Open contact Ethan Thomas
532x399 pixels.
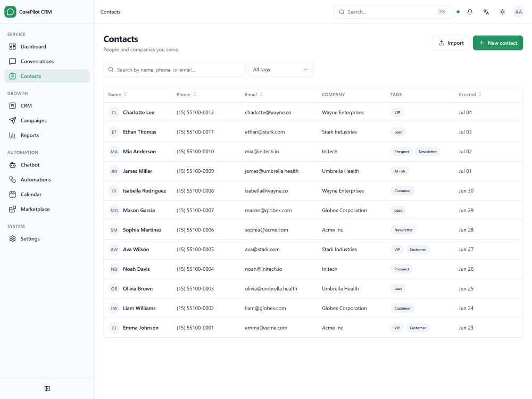pos(139,132)
